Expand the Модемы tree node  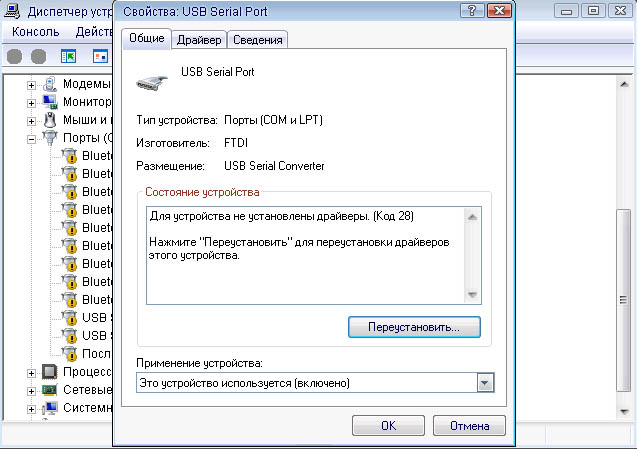coord(31,84)
